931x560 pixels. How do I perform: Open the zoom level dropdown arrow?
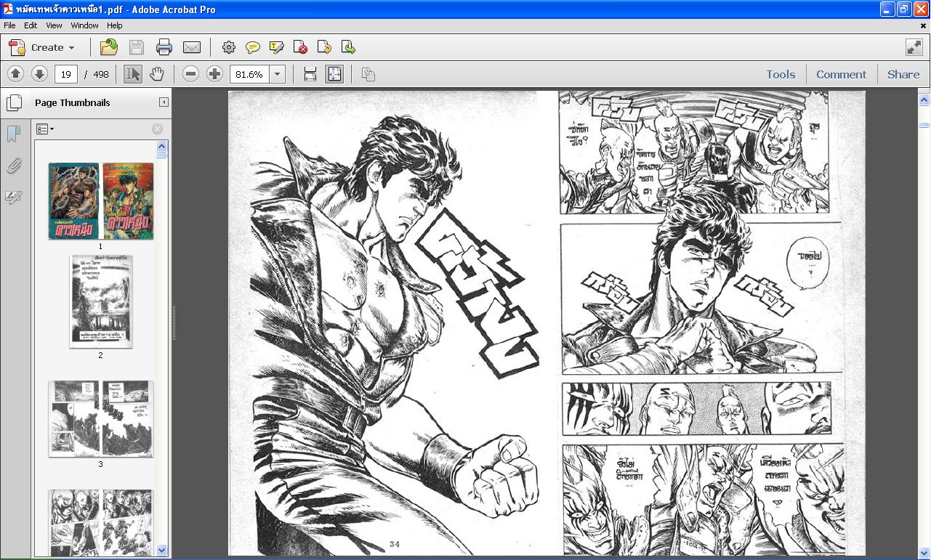tap(277, 74)
